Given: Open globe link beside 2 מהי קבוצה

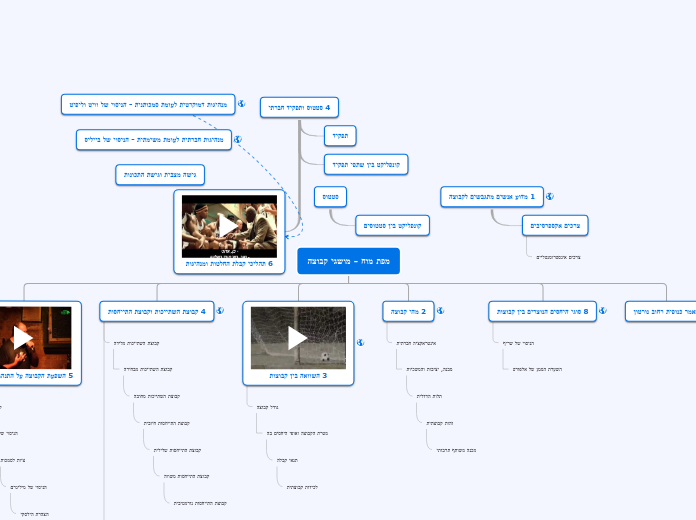Looking at the screenshot, I should (x=440, y=311).
